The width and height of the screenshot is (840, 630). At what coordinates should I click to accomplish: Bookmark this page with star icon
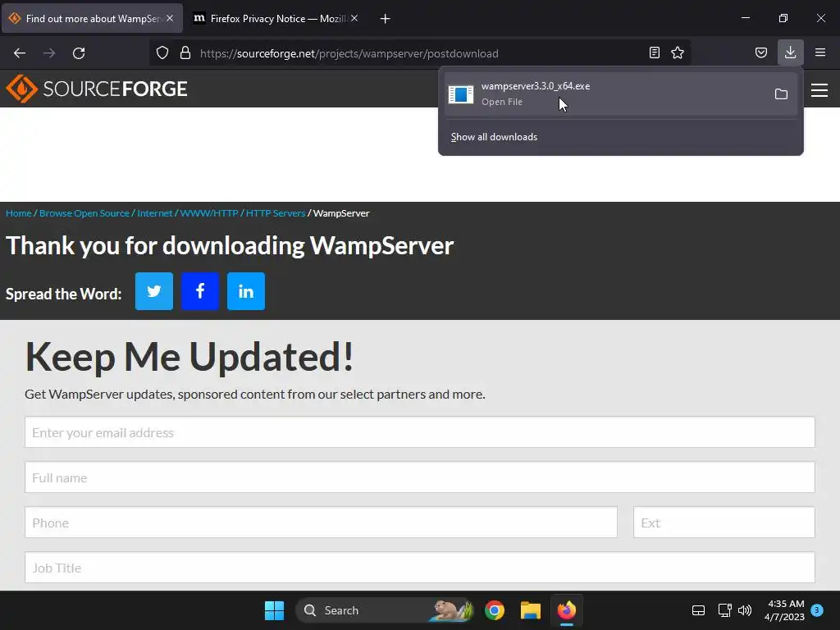(678, 52)
